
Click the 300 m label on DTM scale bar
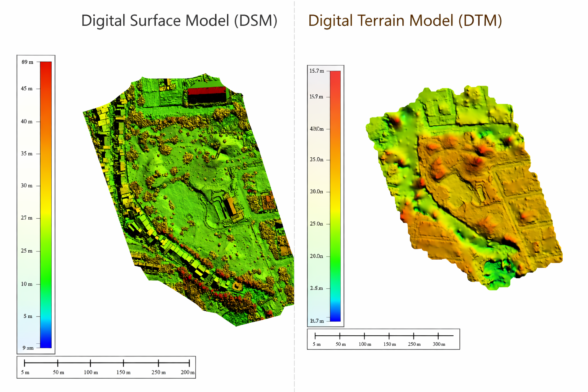[x=439, y=344]
